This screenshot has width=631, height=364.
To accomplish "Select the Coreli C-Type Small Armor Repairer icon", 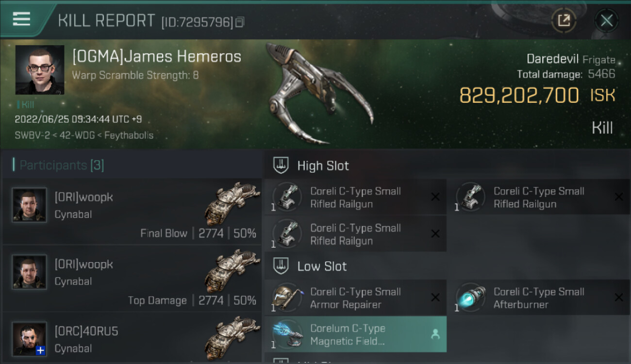I will [x=287, y=298].
